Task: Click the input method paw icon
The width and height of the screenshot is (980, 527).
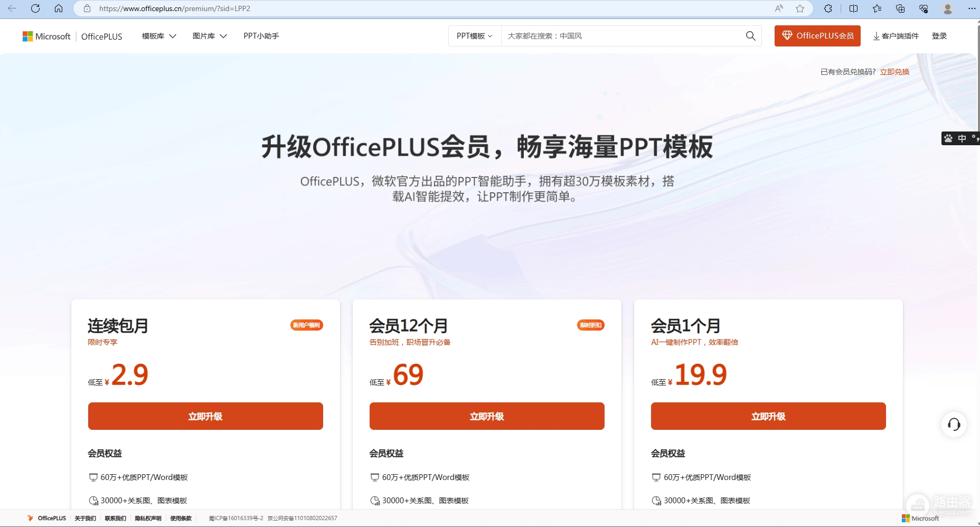Action: [948, 138]
